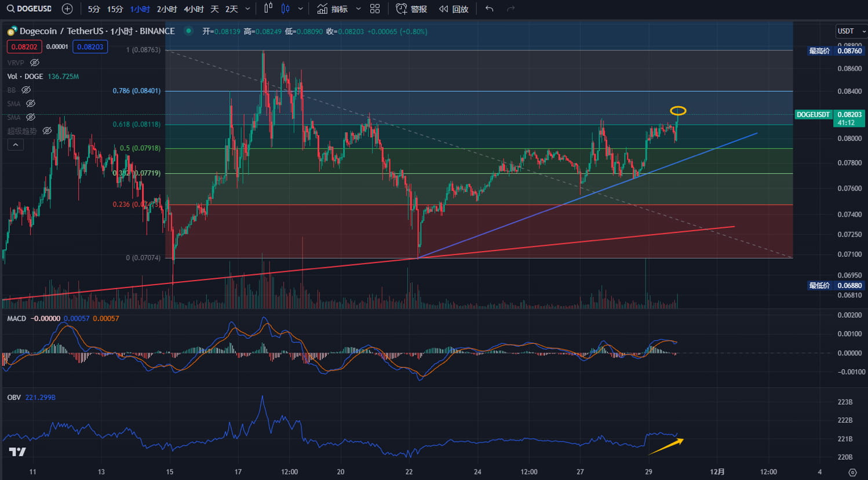The height and width of the screenshot is (480, 868).
Task: Click the TradingView logo
Action: coord(17,452)
